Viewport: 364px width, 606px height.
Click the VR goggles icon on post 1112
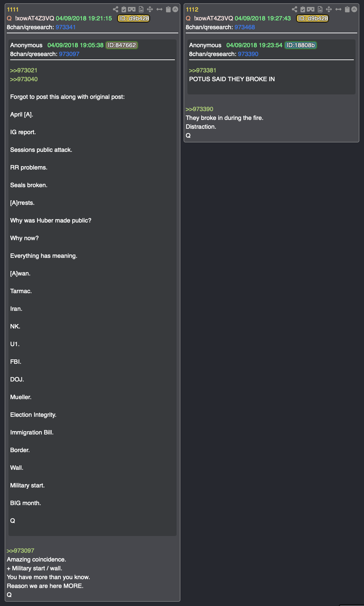point(311,10)
